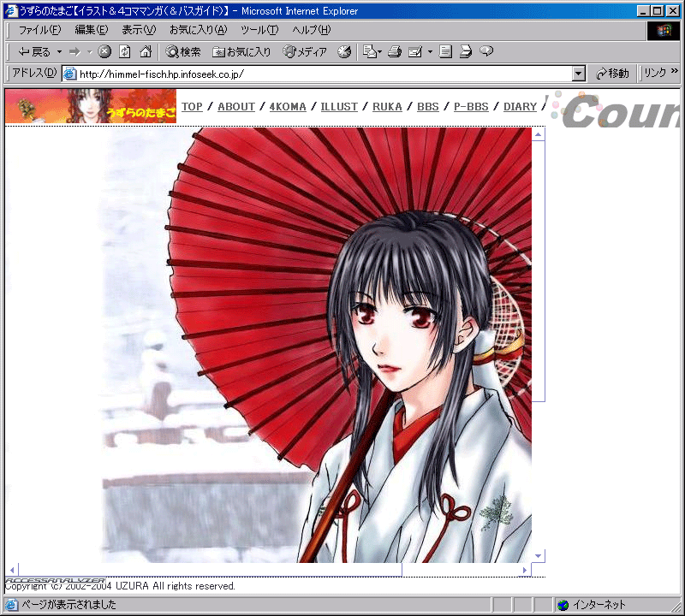Print the page with the printer icon
Viewport: 685px width, 616px height.
pyautogui.click(x=395, y=52)
